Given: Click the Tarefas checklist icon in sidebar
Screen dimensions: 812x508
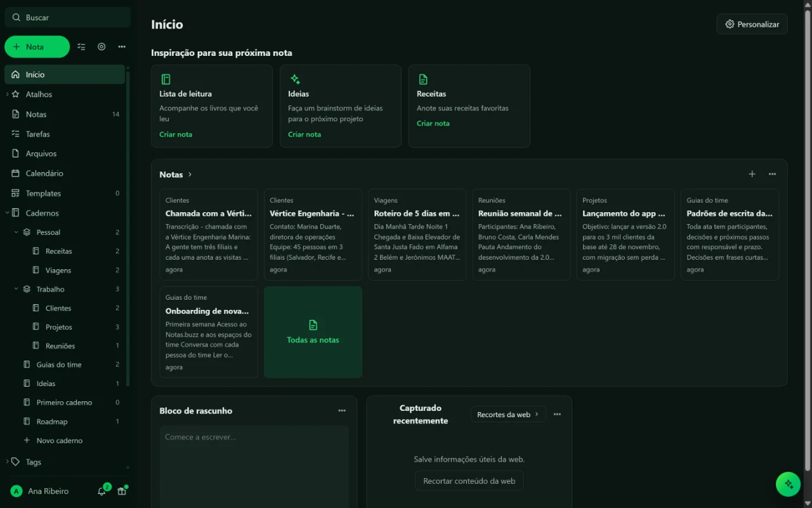Looking at the screenshot, I should coord(16,134).
